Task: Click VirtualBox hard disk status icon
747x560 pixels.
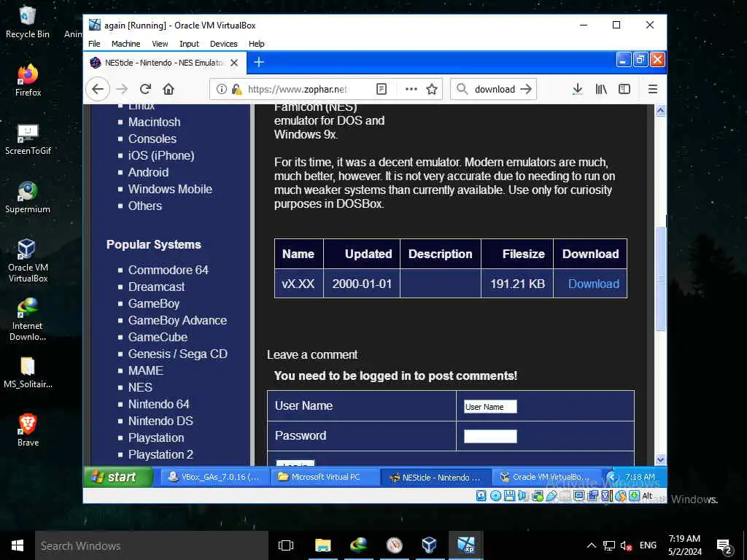Action: (481, 496)
